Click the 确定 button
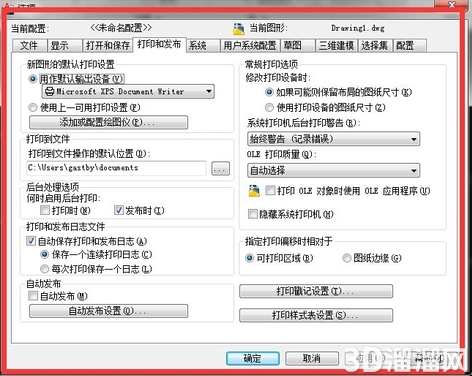The image size is (472, 376). pyautogui.click(x=253, y=359)
